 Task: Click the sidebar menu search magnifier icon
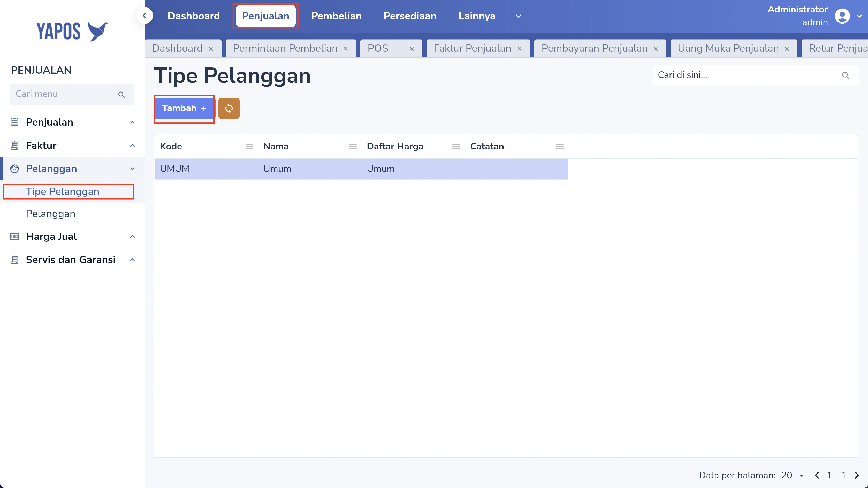[x=122, y=95]
